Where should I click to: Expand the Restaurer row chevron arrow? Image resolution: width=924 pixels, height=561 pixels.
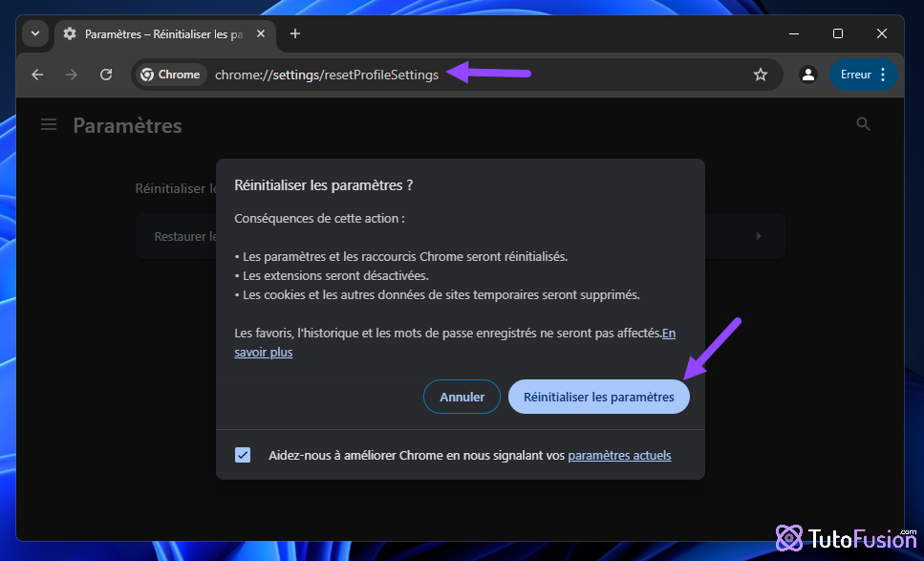tap(759, 236)
